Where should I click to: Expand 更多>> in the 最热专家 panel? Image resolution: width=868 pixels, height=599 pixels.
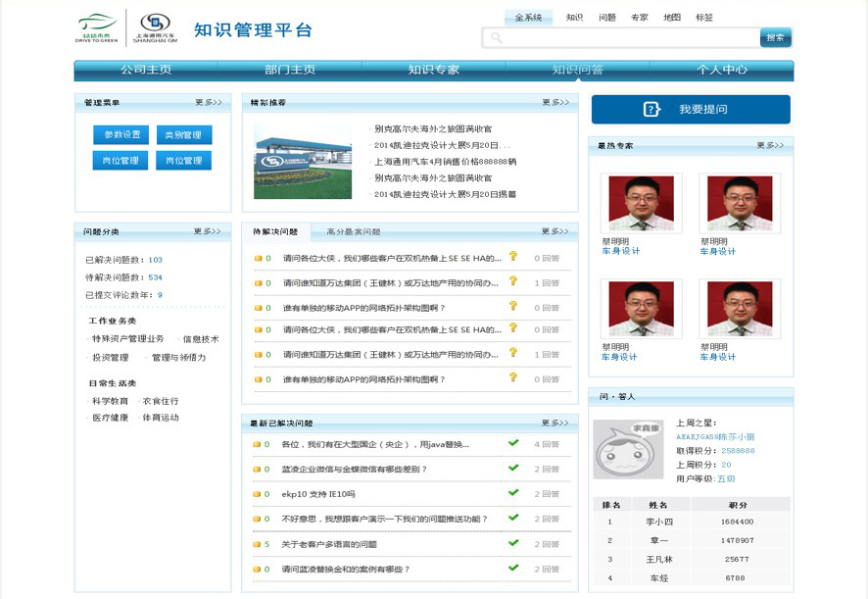click(769, 145)
